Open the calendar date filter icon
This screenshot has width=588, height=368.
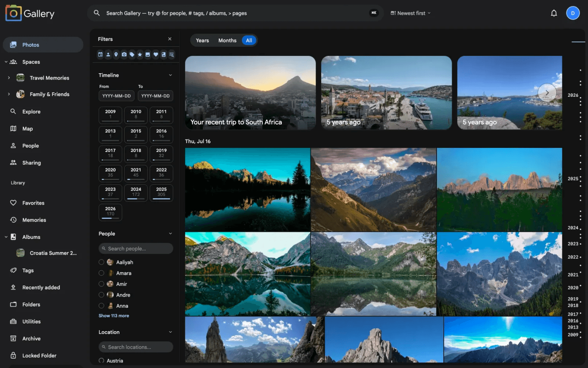(100, 54)
